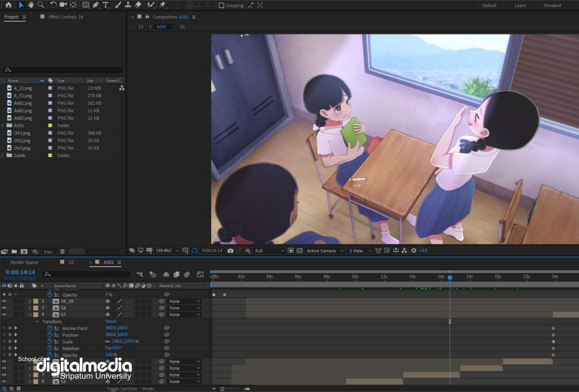Select the Pan Behind anchor point tool
The image size is (579, 392).
click(x=73, y=5)
